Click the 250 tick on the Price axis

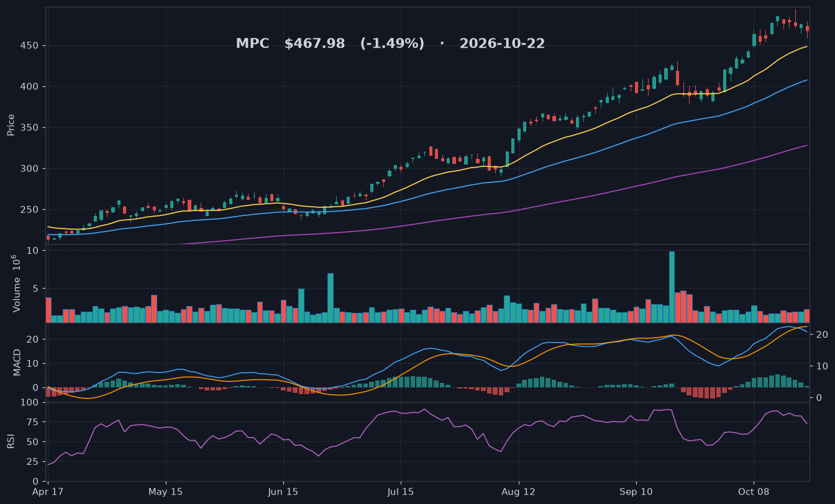click(31, 210)
